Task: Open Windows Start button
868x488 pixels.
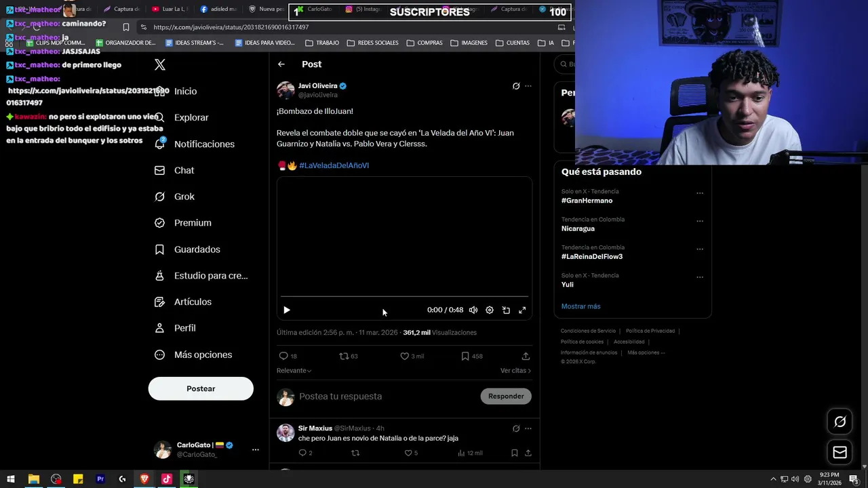Action: click(x=11, y=479)
